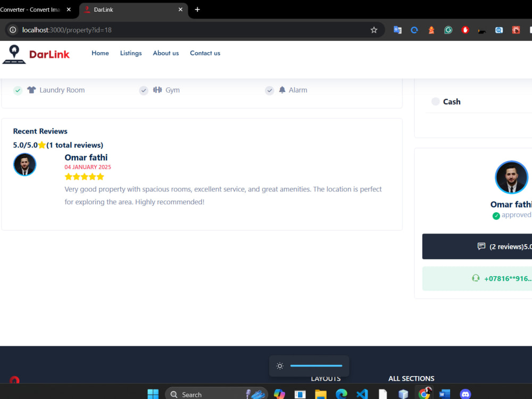Open the red stop-hand ad blocker extension
This screenshot has width=532, height=399.
coord(465,30)
